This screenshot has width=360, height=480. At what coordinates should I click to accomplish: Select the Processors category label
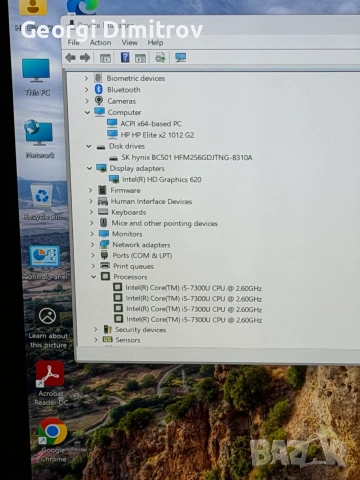pyautogui.click(x=130, y=277)
